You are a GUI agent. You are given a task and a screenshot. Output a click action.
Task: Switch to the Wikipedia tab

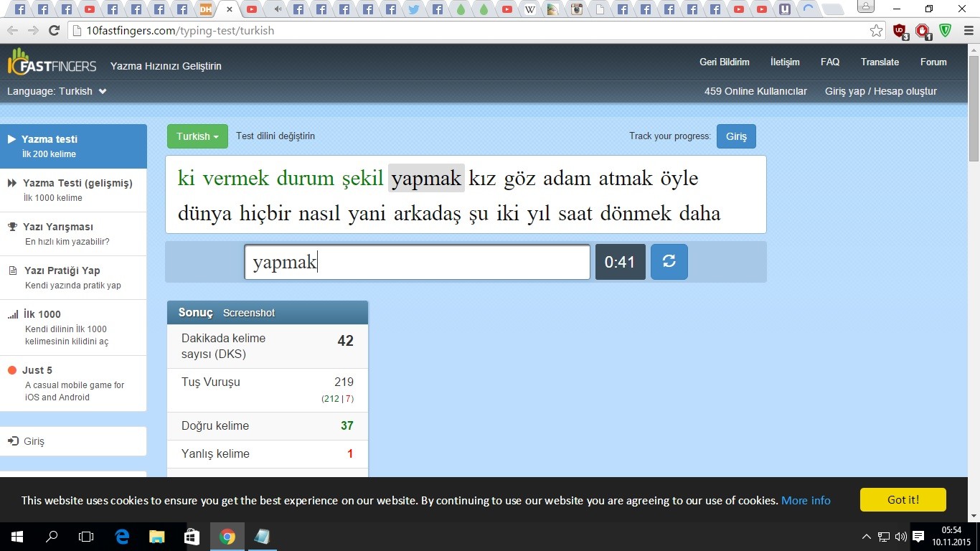pyautogui.click(x=529, y=9)
